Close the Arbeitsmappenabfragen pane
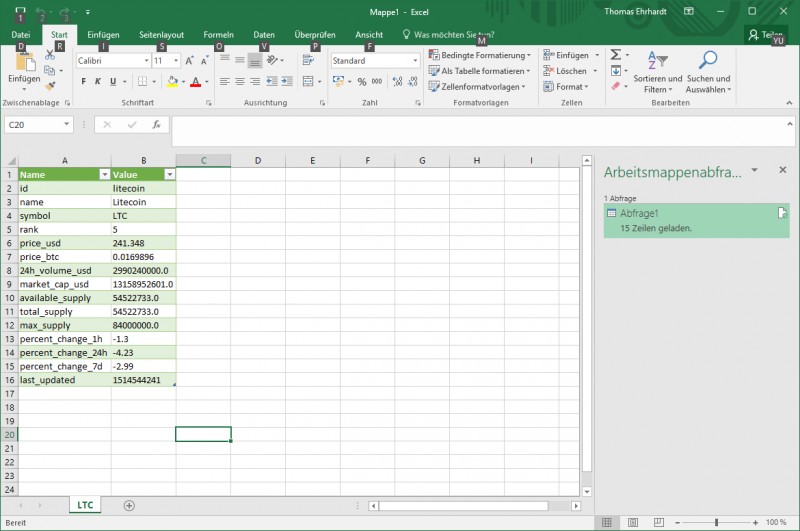 [783, 170]
